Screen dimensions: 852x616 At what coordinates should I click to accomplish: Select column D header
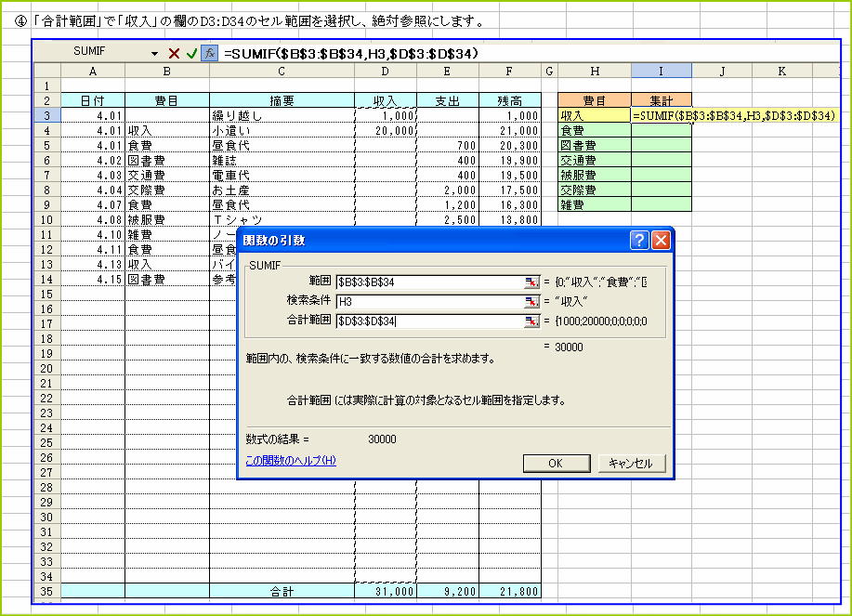[386, 72]
